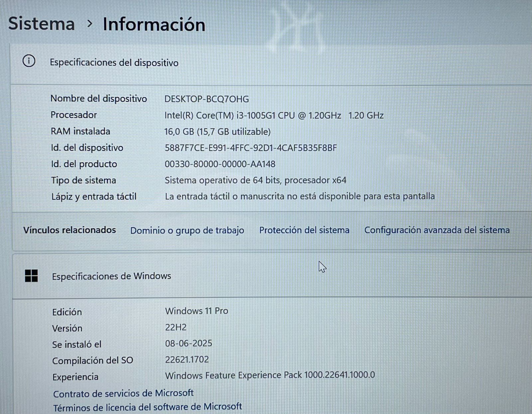Click the Lápiz y entrada táctil label
The width and height of the screenshot is (532, 414).
coord(94,197)
